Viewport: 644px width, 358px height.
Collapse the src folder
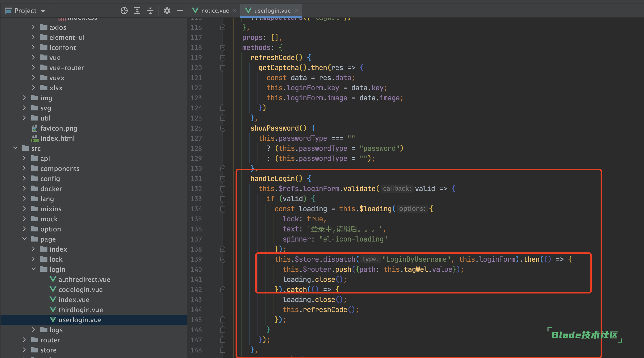pyautogui.click(x=15, y=148)
